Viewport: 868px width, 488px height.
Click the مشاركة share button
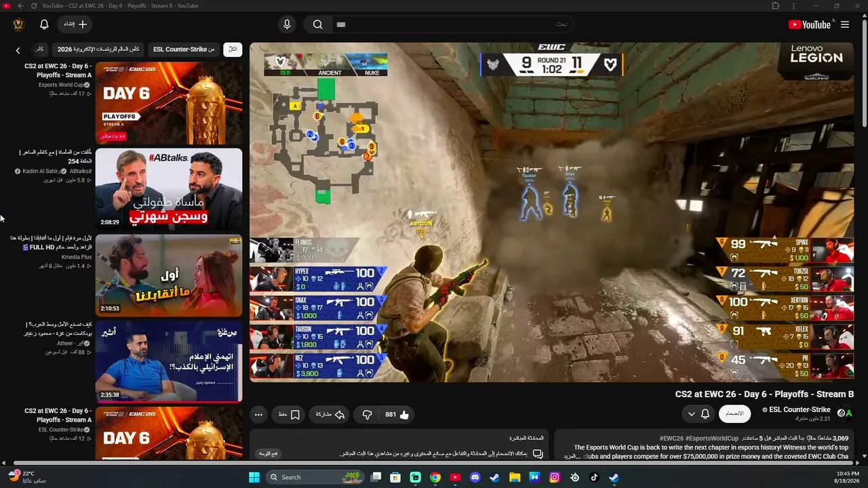click(330, 414)
